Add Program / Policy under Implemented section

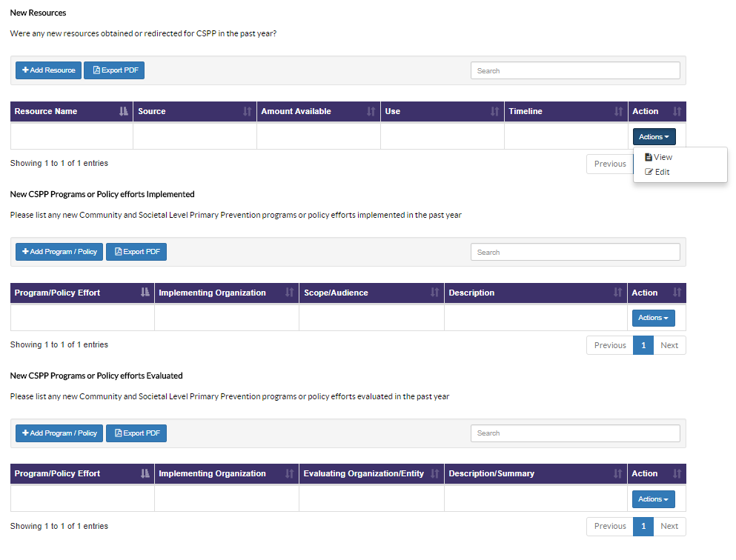(59, 252)
